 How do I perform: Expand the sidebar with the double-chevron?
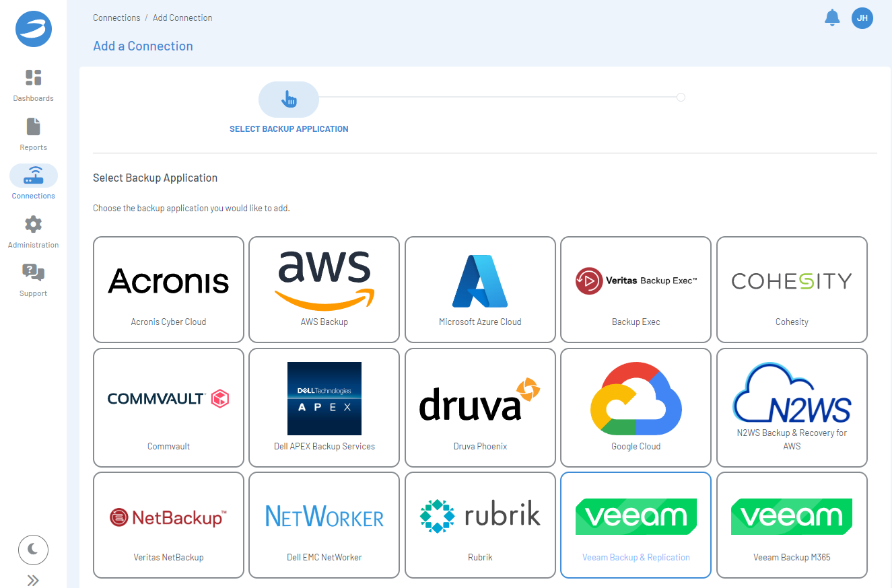(x=33, y=580)
